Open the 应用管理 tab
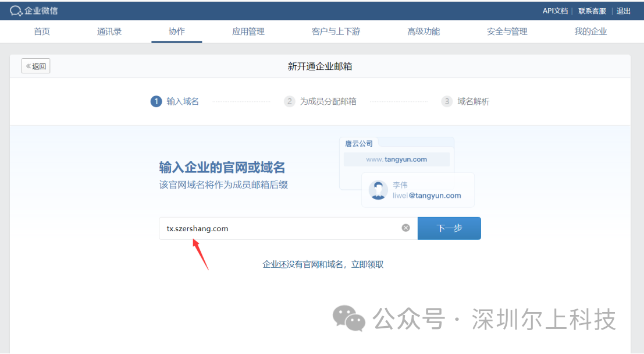 [x=248, y=31]
